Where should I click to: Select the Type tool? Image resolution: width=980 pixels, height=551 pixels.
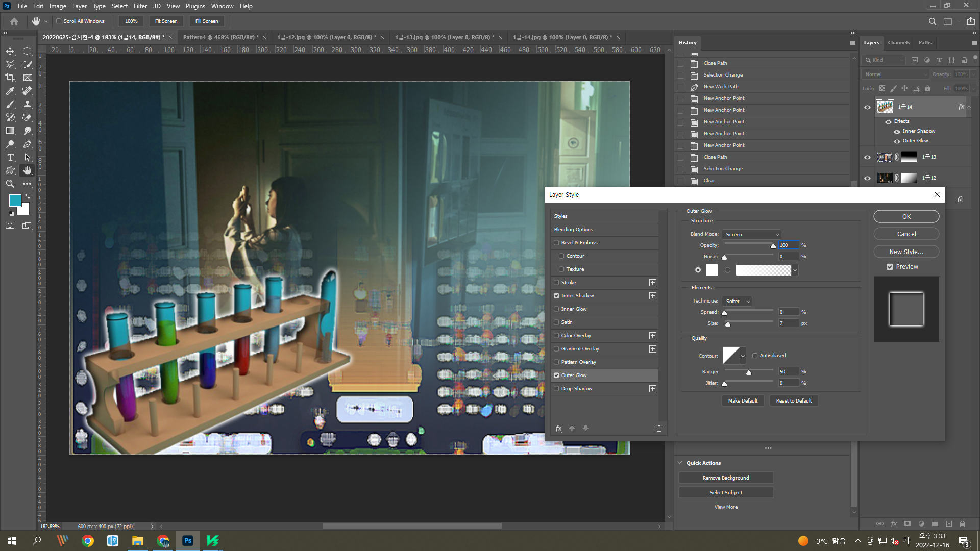click(10, 157)
